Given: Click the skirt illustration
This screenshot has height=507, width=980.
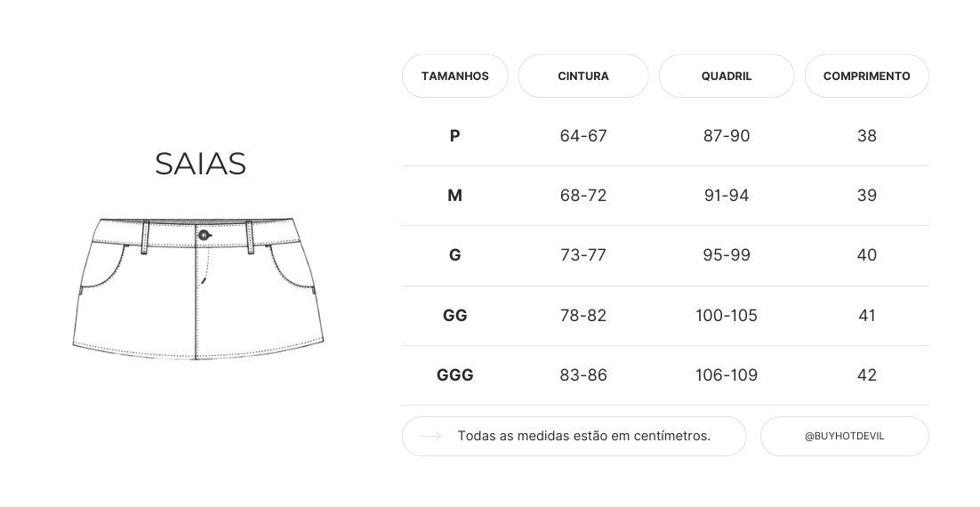Looking at the screenshot, I should 197,286.
